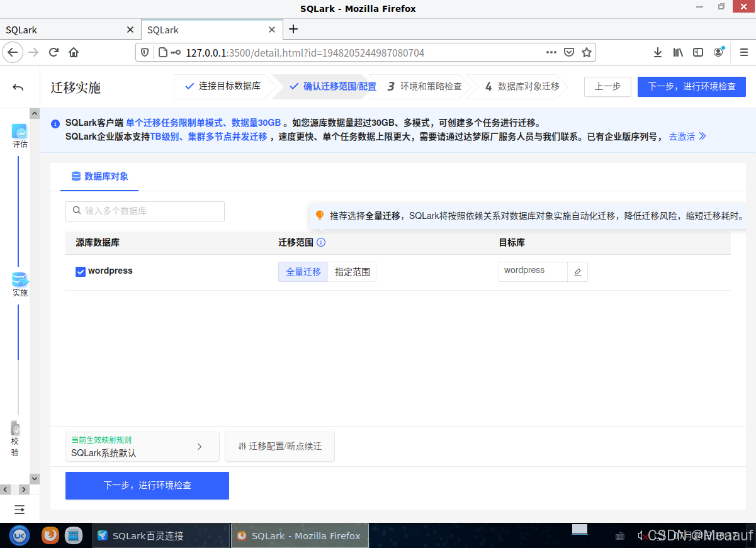Click Firefox forward navigation arrow
Viewport: 756px width, 548px height.
33,52
